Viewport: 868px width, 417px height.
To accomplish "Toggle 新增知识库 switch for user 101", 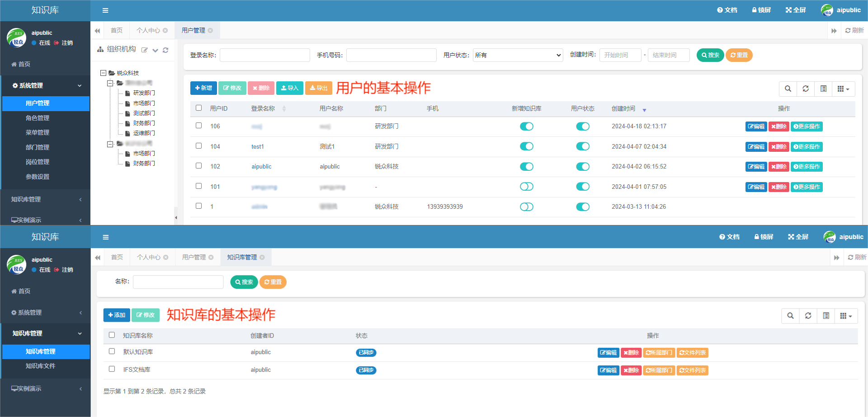I will click(x=527, y=187).
